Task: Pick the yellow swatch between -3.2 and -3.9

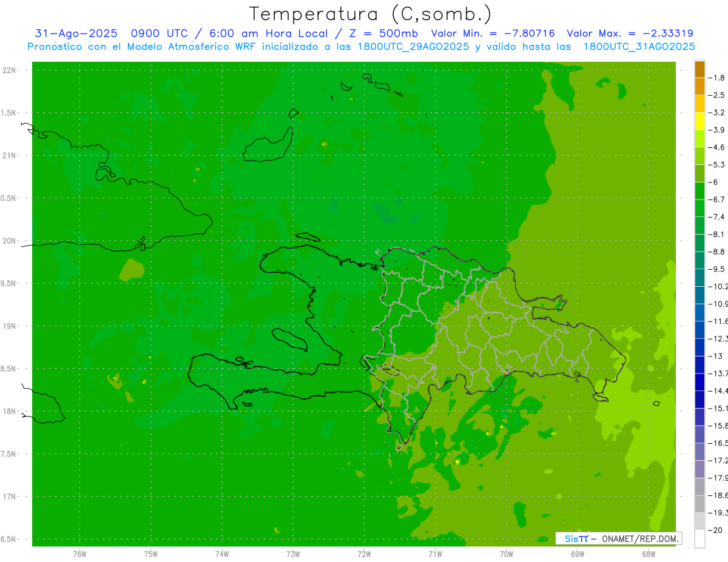Action: pos(699,121)
